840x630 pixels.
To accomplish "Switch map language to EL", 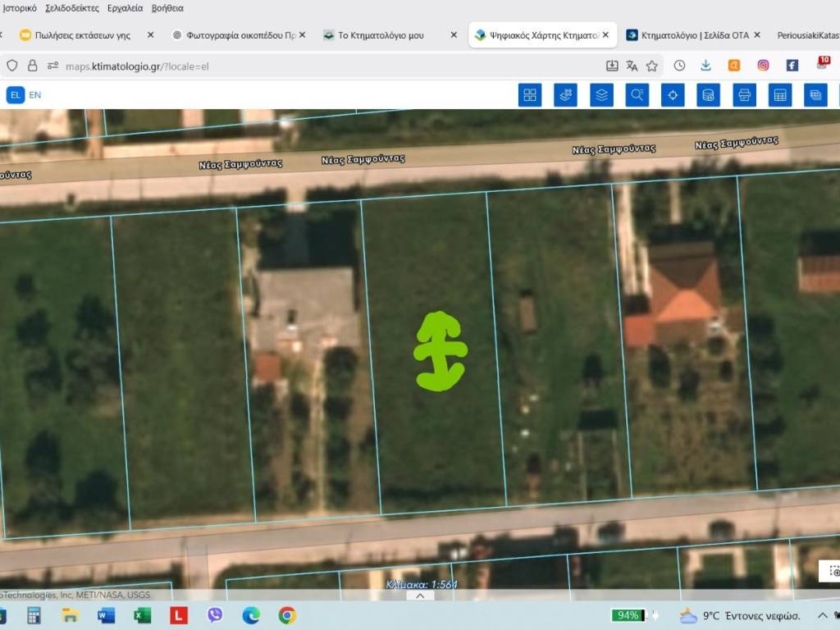I will tap(15, 95).
